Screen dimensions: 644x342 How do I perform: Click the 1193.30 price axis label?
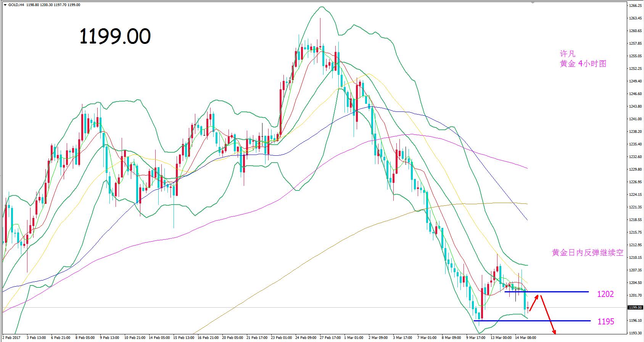pos(636,333)
